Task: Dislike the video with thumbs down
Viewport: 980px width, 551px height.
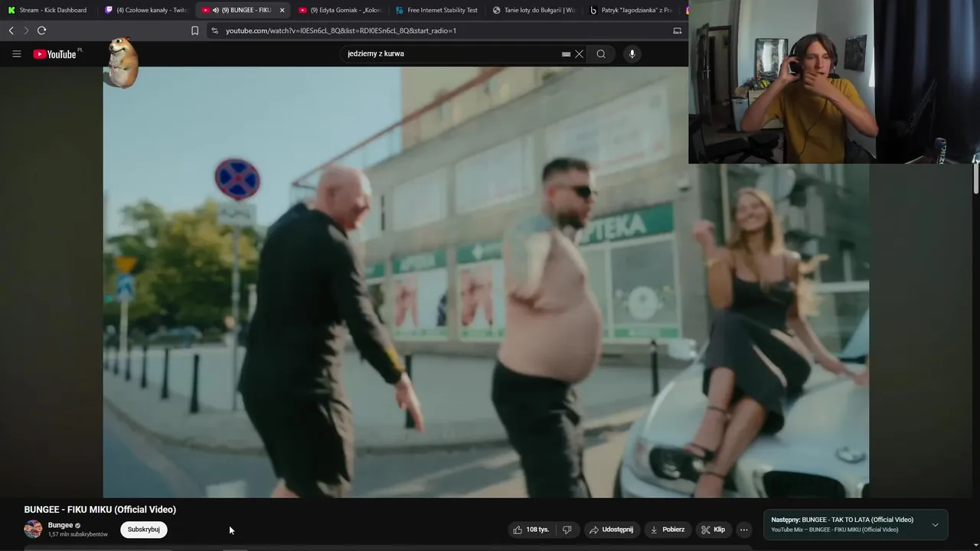Action: coord(567,530)
